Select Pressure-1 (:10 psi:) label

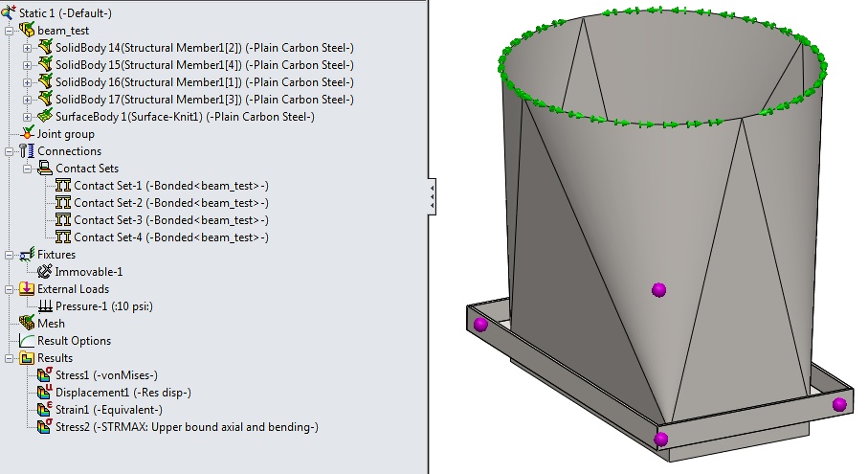pyautogui.click(x=104, y=306)
